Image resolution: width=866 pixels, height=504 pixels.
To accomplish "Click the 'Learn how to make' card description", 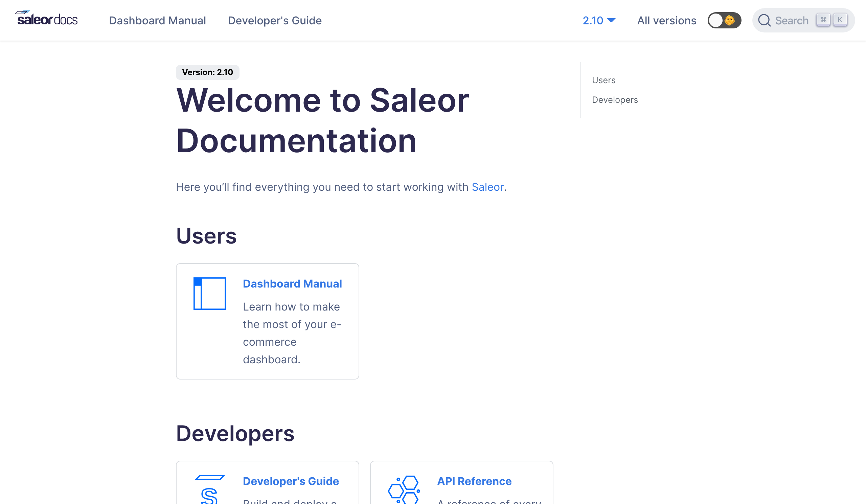I will [292, 333].
